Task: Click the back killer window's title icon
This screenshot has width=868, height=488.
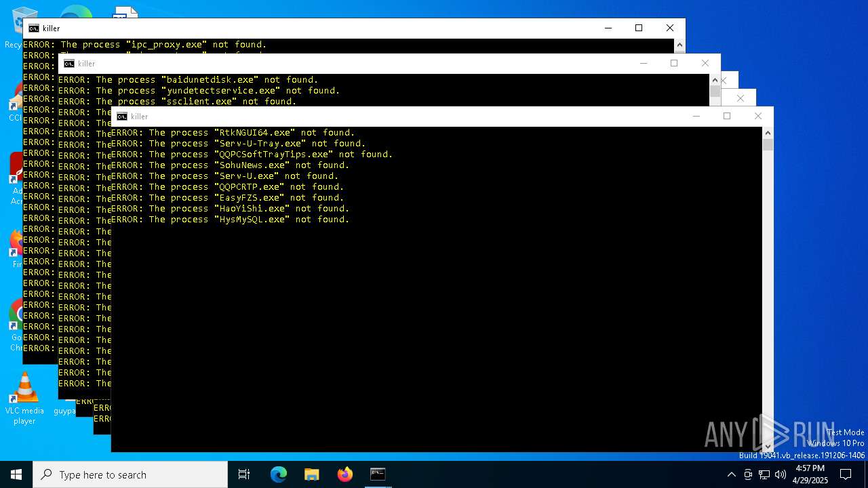Action: [33, 28]
